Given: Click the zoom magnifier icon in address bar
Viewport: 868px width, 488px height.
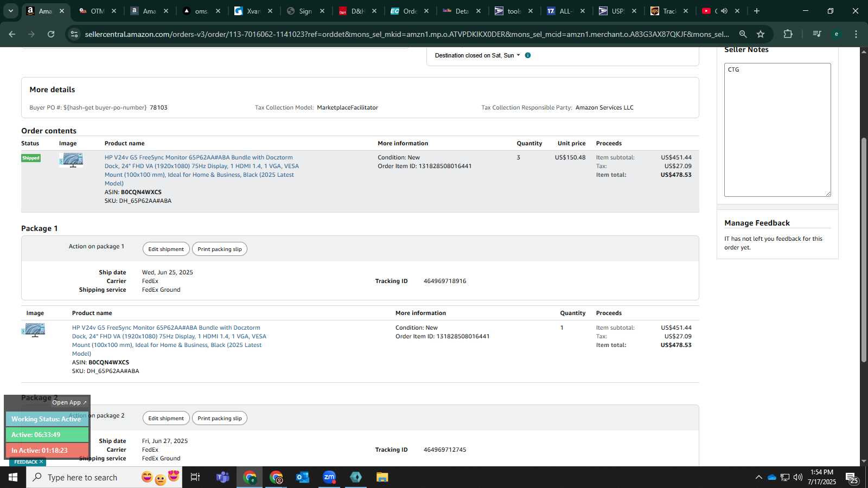Looking at the screenshot, I should [743, 34].
